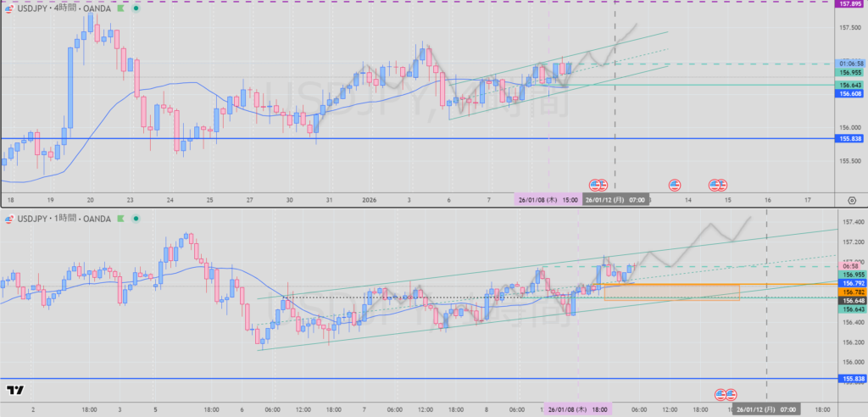The width and height of the screenshot is (868, 417).
Task: Click the 01:06:58 countdown label on the 4-hour price axis
Action: coord(850,64)
